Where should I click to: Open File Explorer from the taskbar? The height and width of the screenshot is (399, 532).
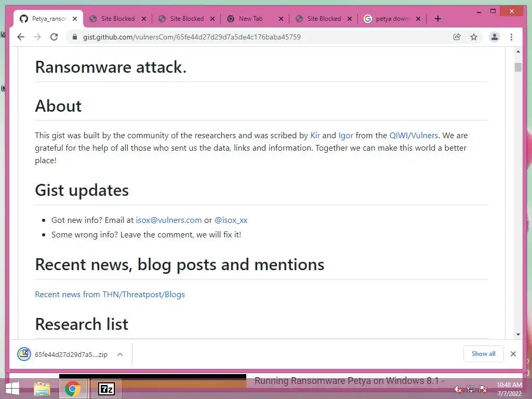pyautogui.click(x=42, y=389)
